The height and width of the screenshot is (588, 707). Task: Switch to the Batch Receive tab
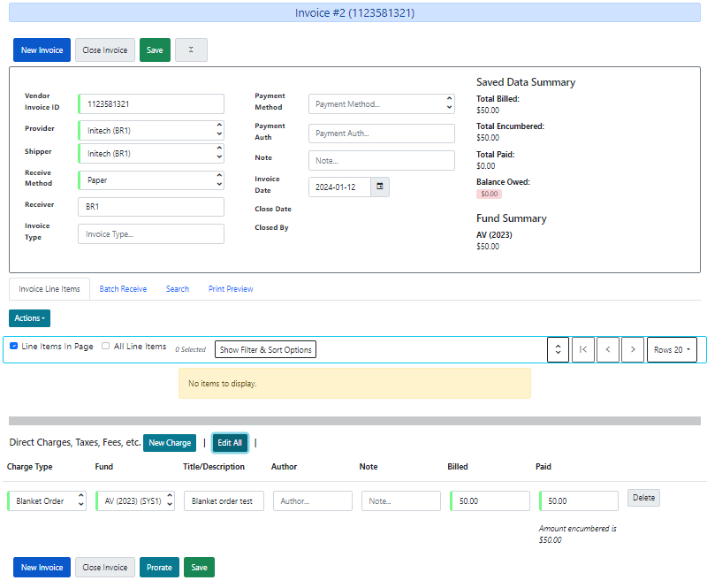tap(123, 289)
